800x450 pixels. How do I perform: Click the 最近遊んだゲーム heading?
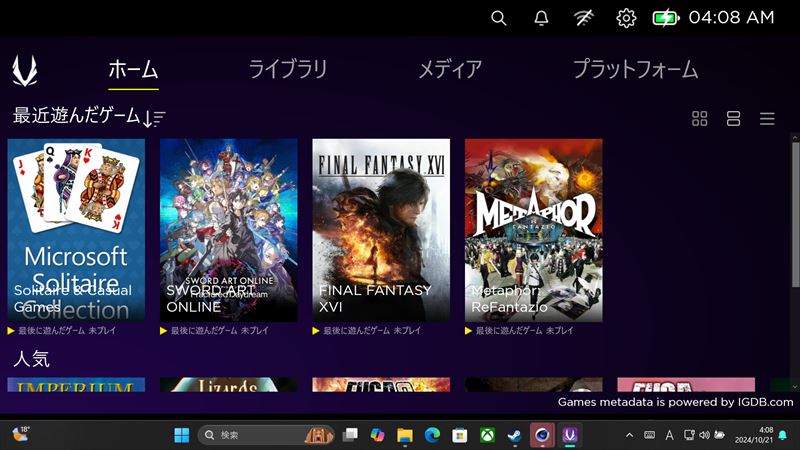coord(77,116)
